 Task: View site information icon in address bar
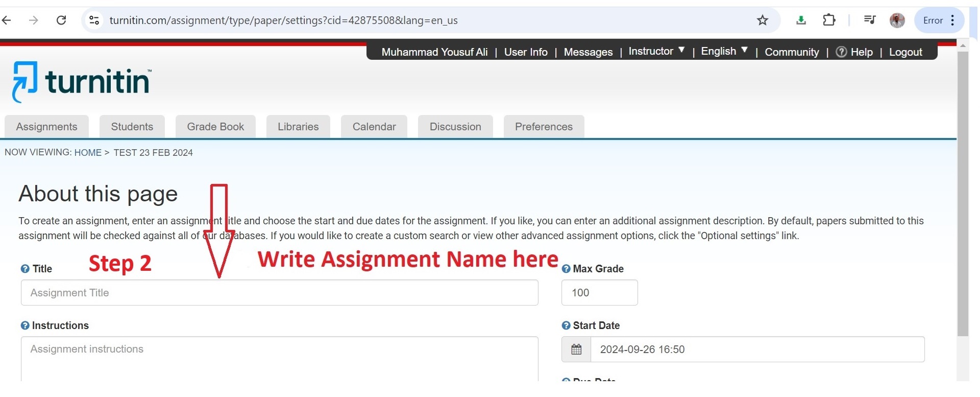(94, 20)
